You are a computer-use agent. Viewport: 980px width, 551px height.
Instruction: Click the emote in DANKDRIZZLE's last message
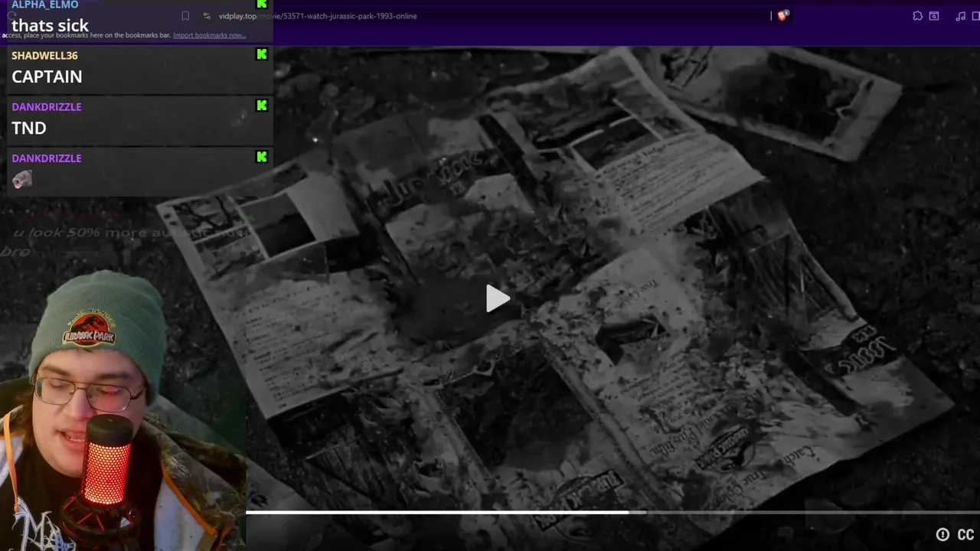coord(22,180)
